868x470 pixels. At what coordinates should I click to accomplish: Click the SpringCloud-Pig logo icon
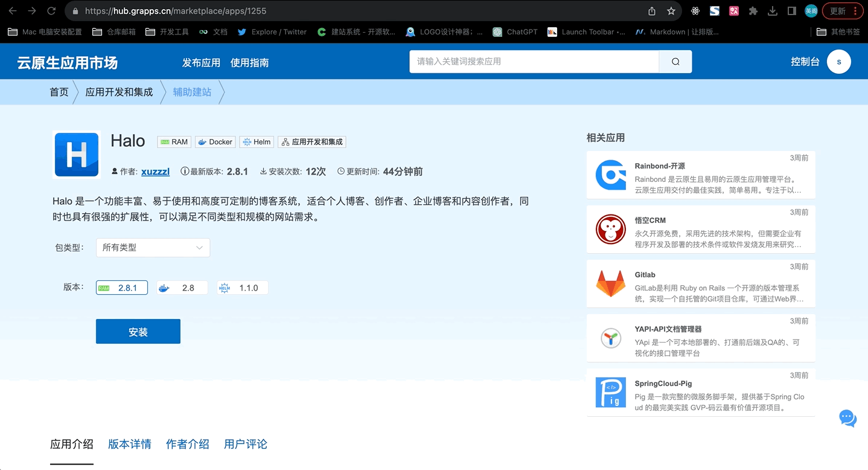[x=610, y=393]
